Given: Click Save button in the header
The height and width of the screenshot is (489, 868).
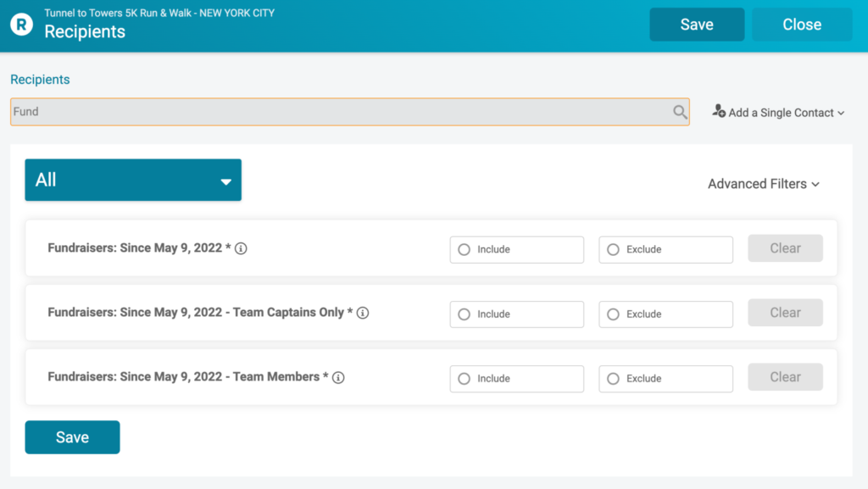Looking at the screenshot, I should click(697, 25).
